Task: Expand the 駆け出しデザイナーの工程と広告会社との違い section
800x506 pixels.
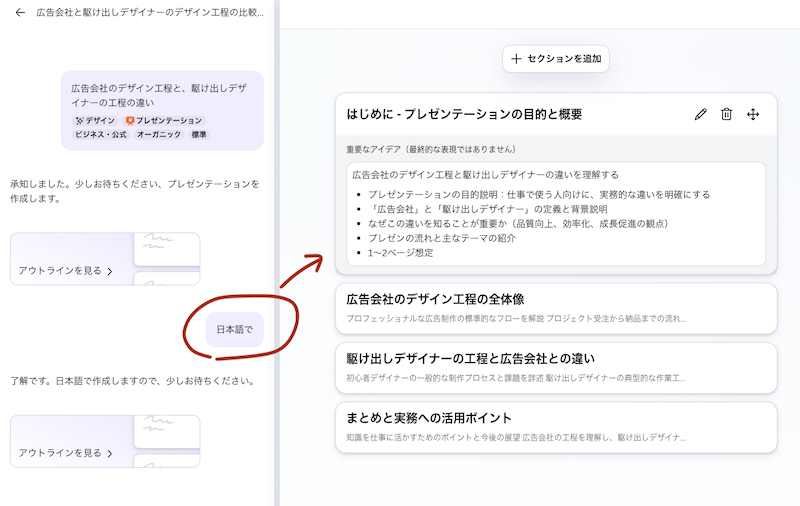Action: point(555,368)
